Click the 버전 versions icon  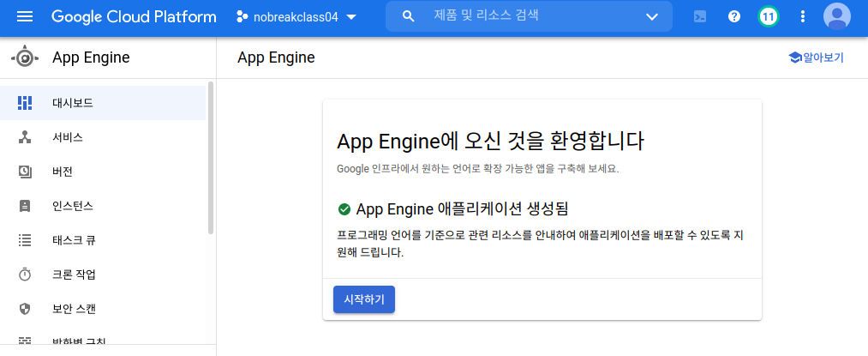pos(25,172)
